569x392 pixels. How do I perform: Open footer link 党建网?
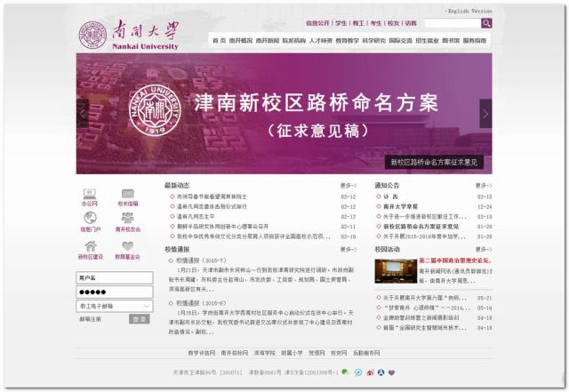tap(317, 353)
